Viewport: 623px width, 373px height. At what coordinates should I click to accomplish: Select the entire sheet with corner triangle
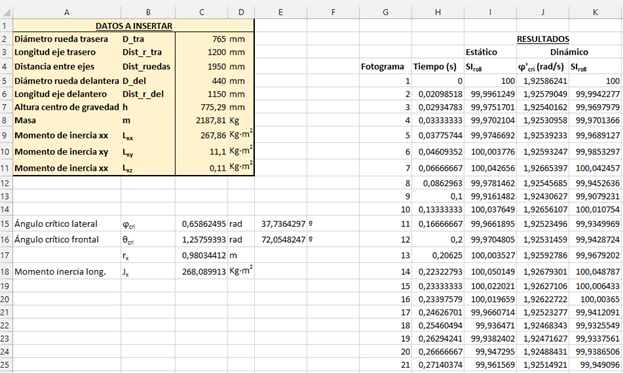(7, 12)
